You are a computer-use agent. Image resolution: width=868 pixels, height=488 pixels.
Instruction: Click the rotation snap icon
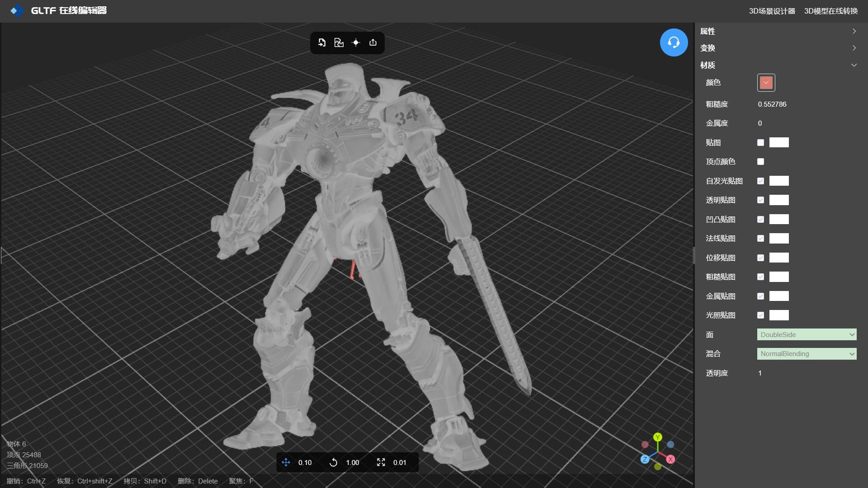(333, 462)
